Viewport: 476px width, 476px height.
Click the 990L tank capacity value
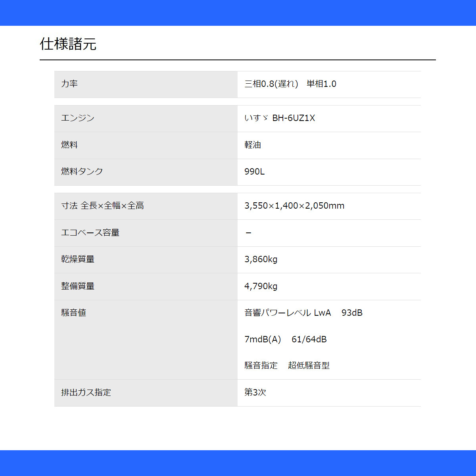(x=255, y=171)
